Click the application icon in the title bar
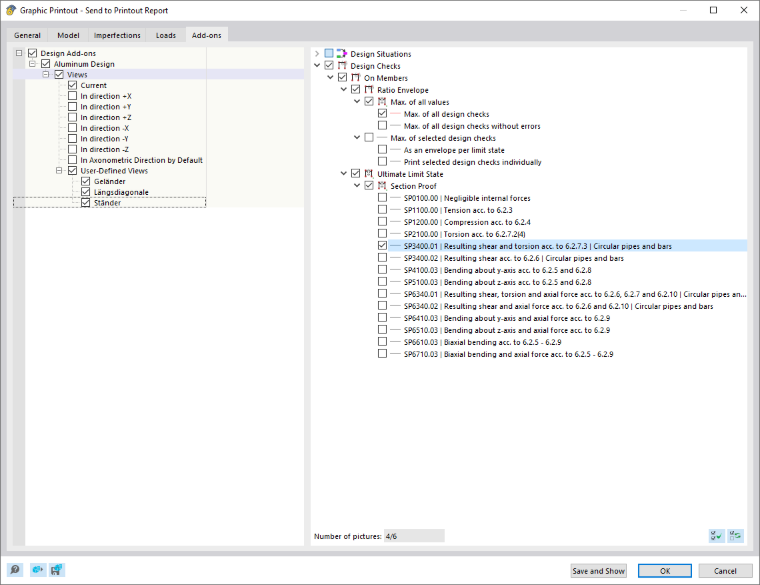 11,10
